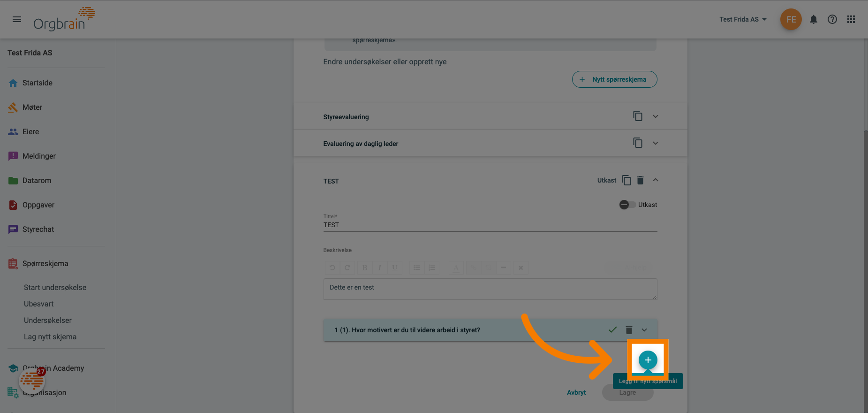Copy the TEST questionnaire
The width and height of the screenshot is (868, 413).
pos(626,180)
